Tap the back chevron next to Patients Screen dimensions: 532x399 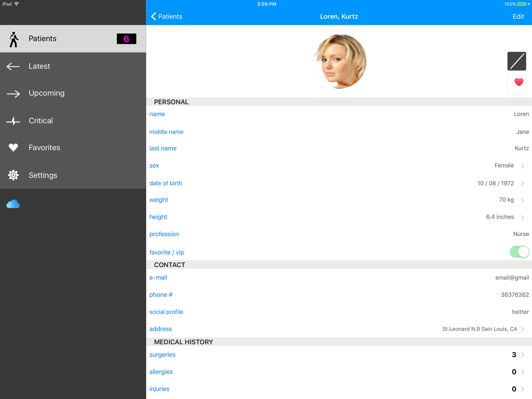point(153,16)
